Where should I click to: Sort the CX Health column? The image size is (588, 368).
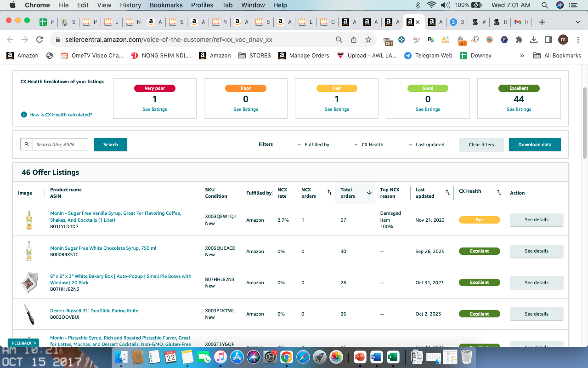499,192
